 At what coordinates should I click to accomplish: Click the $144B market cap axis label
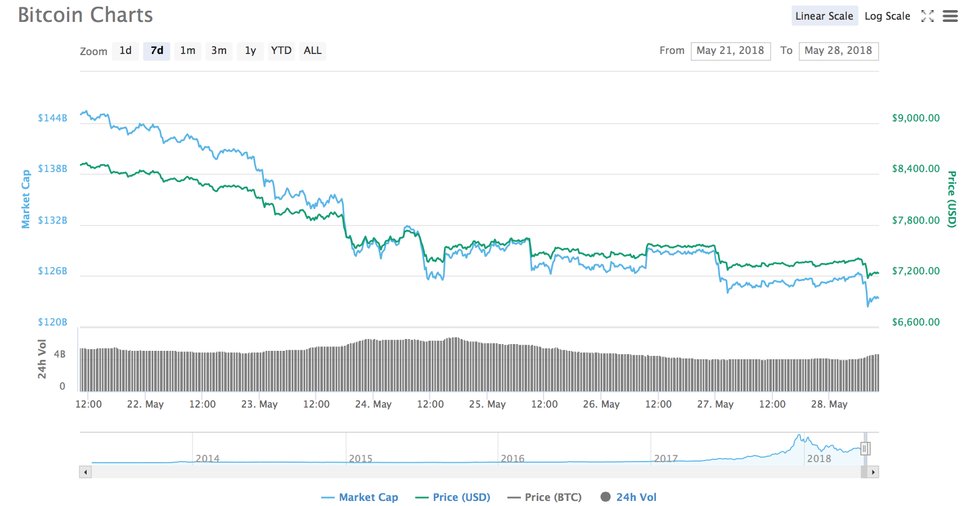point(52,118)
